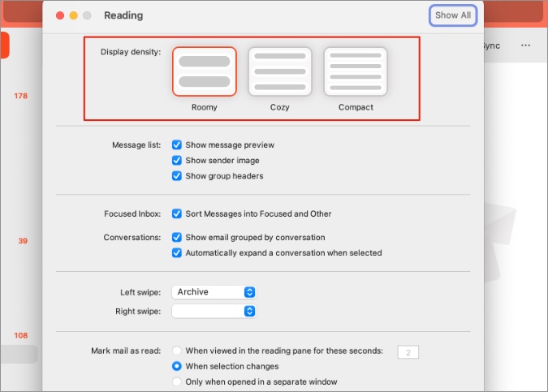Select When selection changes radio option
Image resolution: width=548 pixels, height=392 pixels.
click(x=177, y=366)
